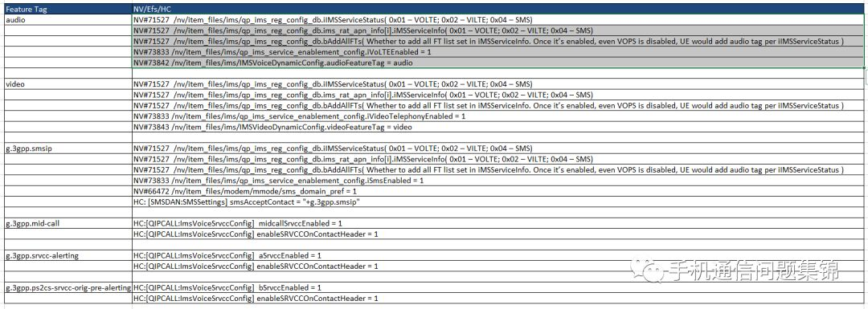Click the "audio" feature tag cell
The image size is (868, 309).
click(68, 20)
